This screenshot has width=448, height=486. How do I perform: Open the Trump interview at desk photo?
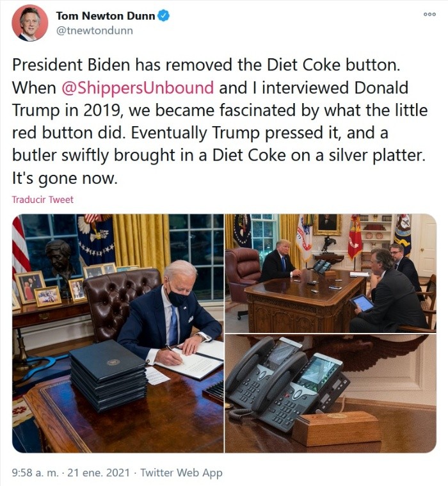pyautogui.click(x=330, y=273)
